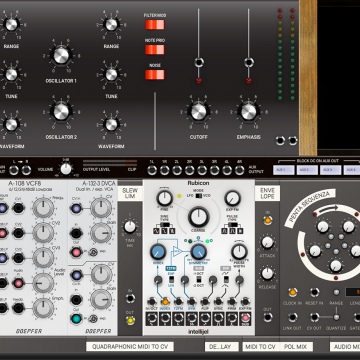Image resolution: width=360 pixels, height=360 pixels.
Task: Click the LINK OUT jack on Penta Sequenza
Action: pyautogui.click(x=292, y=317)
